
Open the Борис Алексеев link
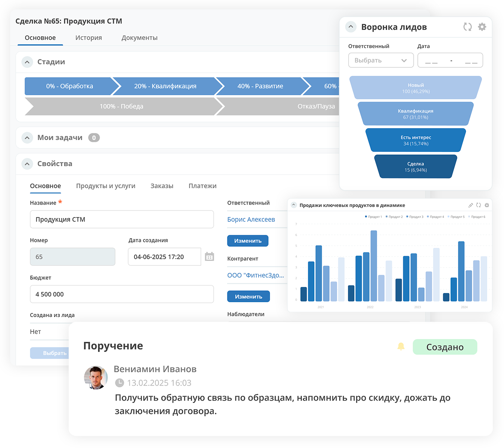click(x=251, y=220)
